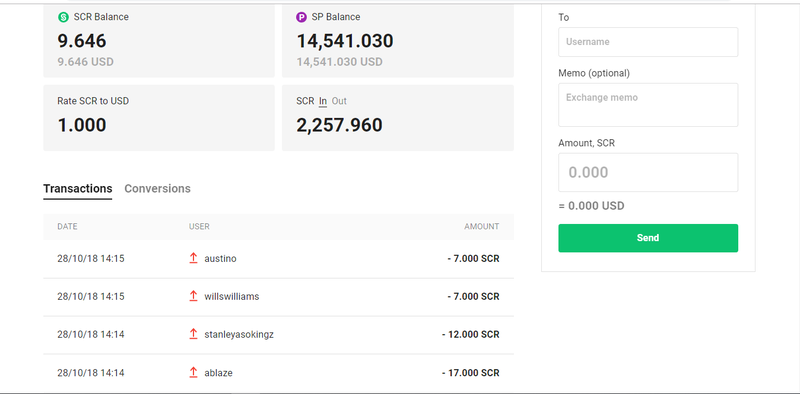Select the SP balance value 14,541.030

(345, 41)
